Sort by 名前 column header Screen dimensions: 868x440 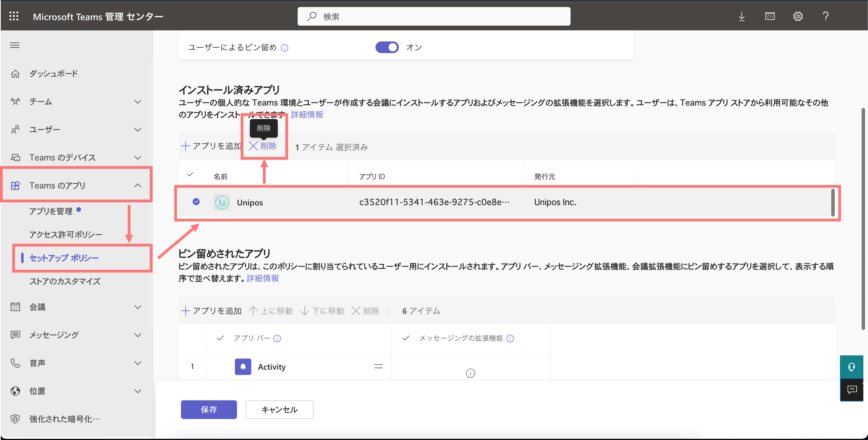coord(221,176)
